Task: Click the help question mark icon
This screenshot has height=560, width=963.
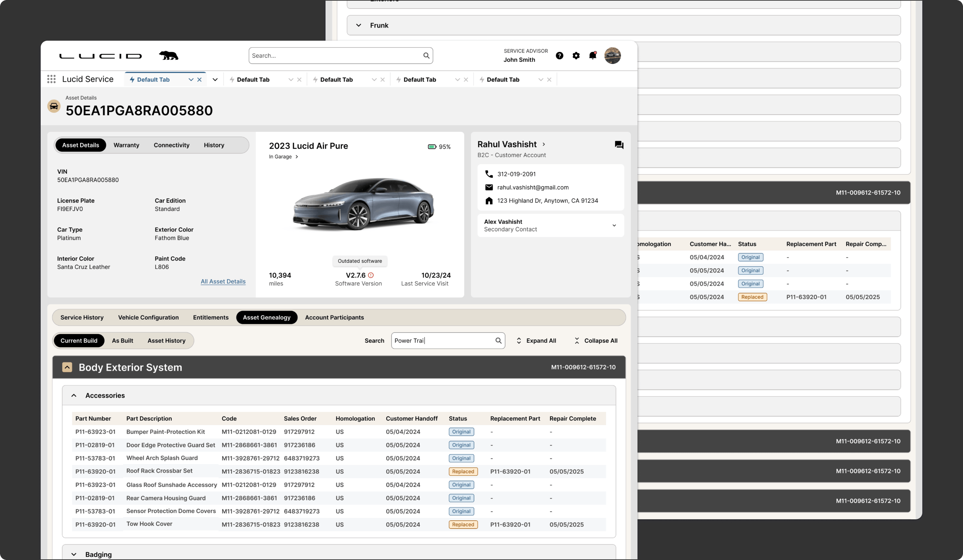Action: (559, 56)
